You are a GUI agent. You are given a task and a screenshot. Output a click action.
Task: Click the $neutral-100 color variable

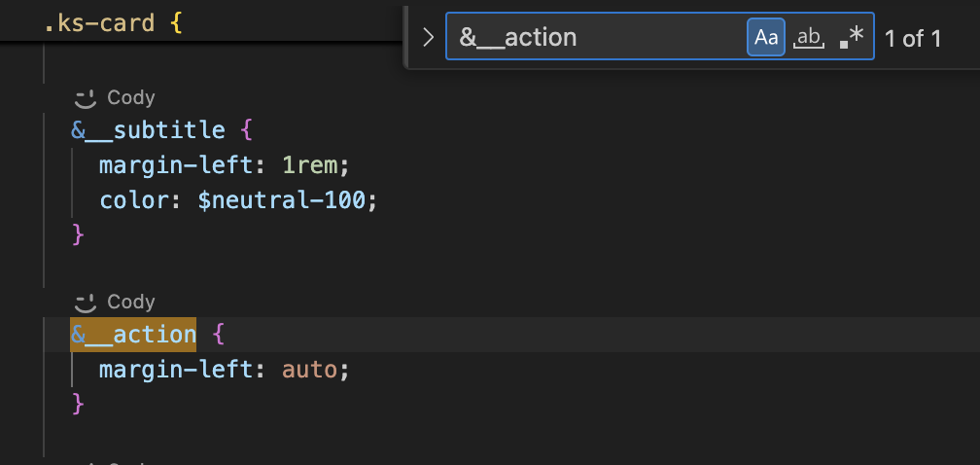pyautogui.click(x=281, y=200)
